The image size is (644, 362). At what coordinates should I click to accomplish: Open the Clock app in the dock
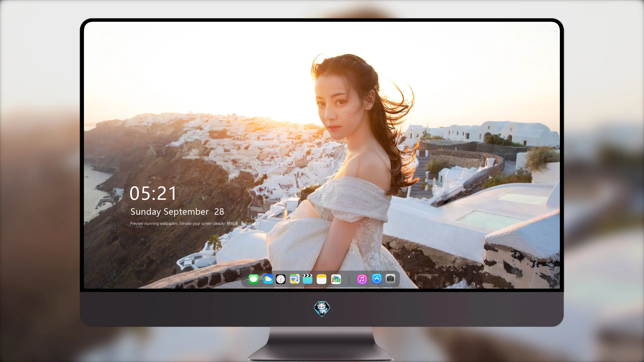[281, 279]
